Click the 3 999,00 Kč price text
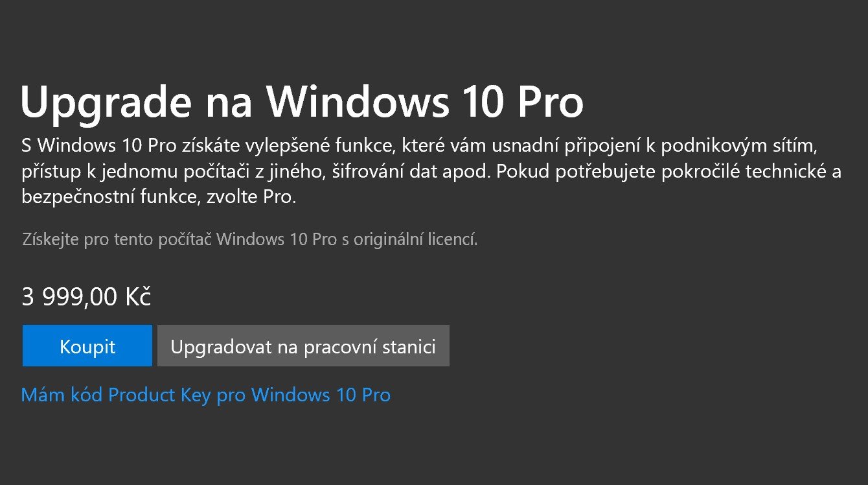868x485 pixels. [x=86, y=297]
